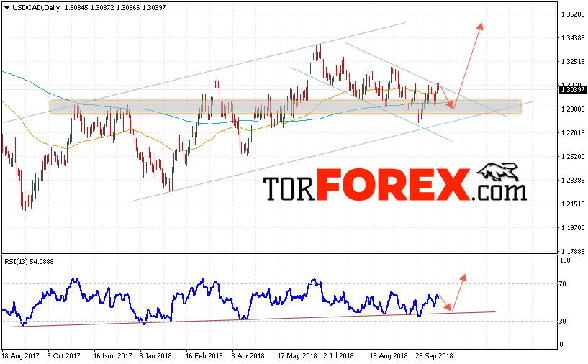This screenshot has height=364, width=588.
Task: Click the 1.19700 price axis value
Action: 573,227
